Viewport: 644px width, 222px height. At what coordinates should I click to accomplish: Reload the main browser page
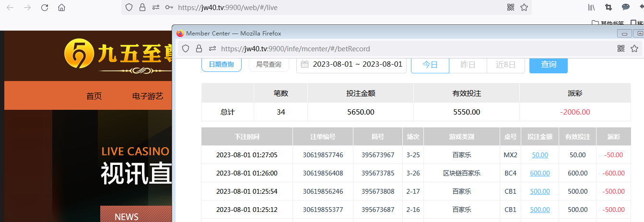(45, 8)
